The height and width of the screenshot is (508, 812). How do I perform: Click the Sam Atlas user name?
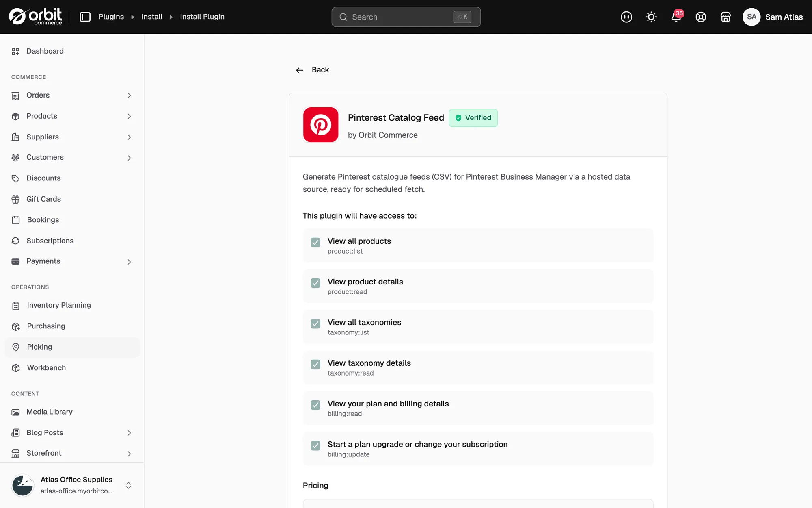point(784,17)
